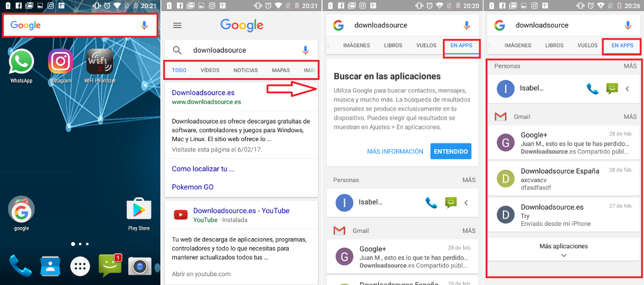Tap Isabel avatar below ENTENDIDO card
The image size is (644, 285).
coord(344,202)
